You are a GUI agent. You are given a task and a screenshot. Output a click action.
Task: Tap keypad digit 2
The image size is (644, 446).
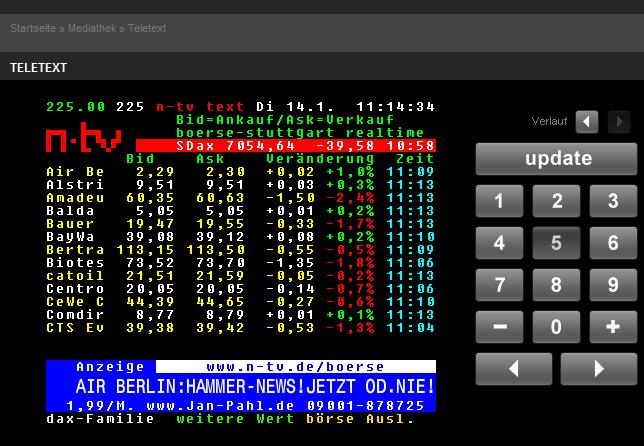tap(556, 201)
